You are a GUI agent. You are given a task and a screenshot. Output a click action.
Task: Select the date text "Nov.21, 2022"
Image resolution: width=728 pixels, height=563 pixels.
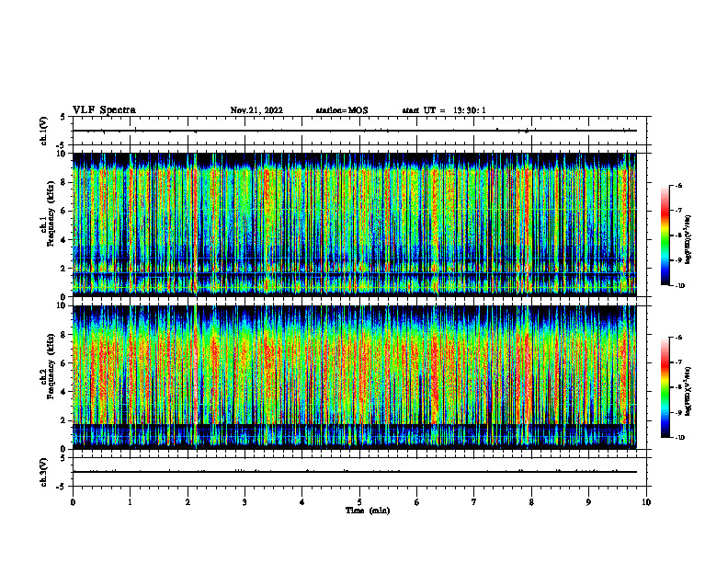pyautogui.click(x=256, y=110)
